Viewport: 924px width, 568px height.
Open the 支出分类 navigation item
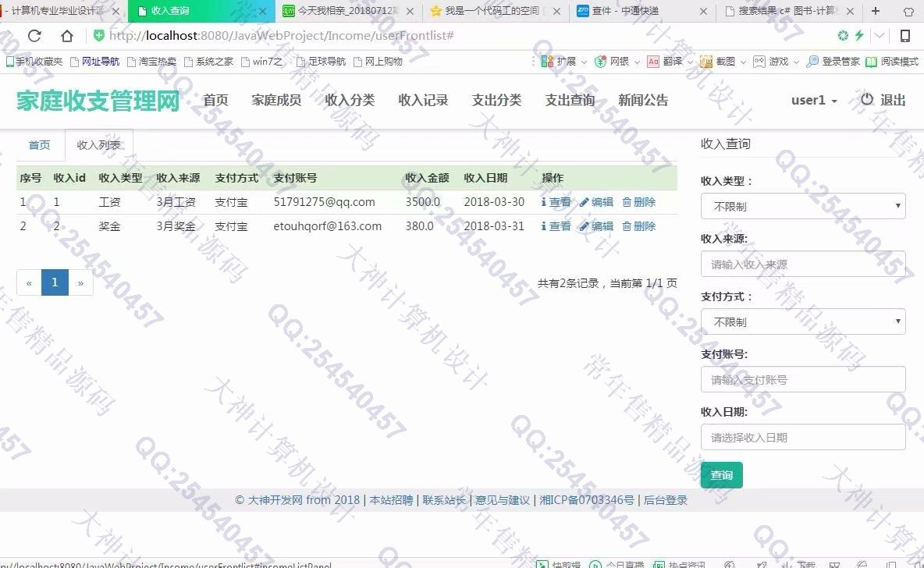[497, 100]
